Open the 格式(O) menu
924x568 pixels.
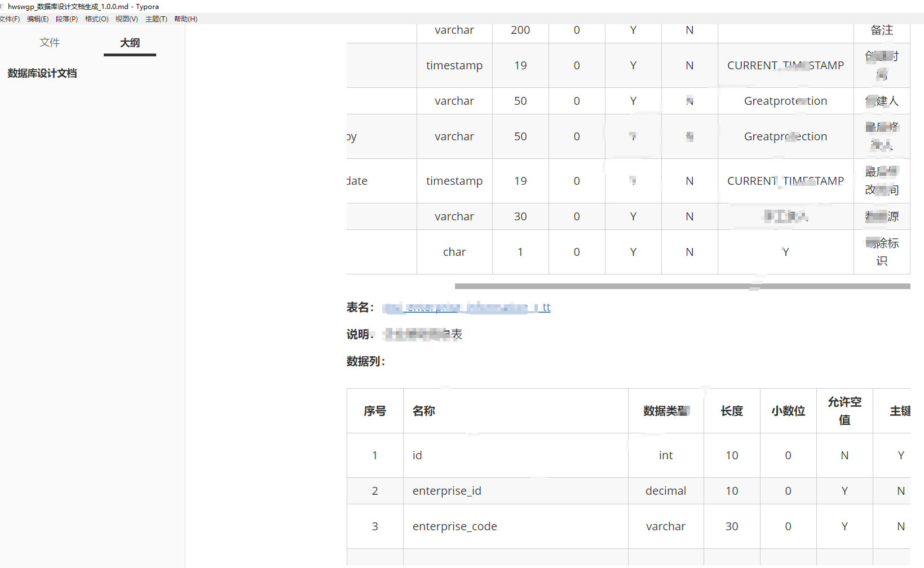click(x=96, y=19)
